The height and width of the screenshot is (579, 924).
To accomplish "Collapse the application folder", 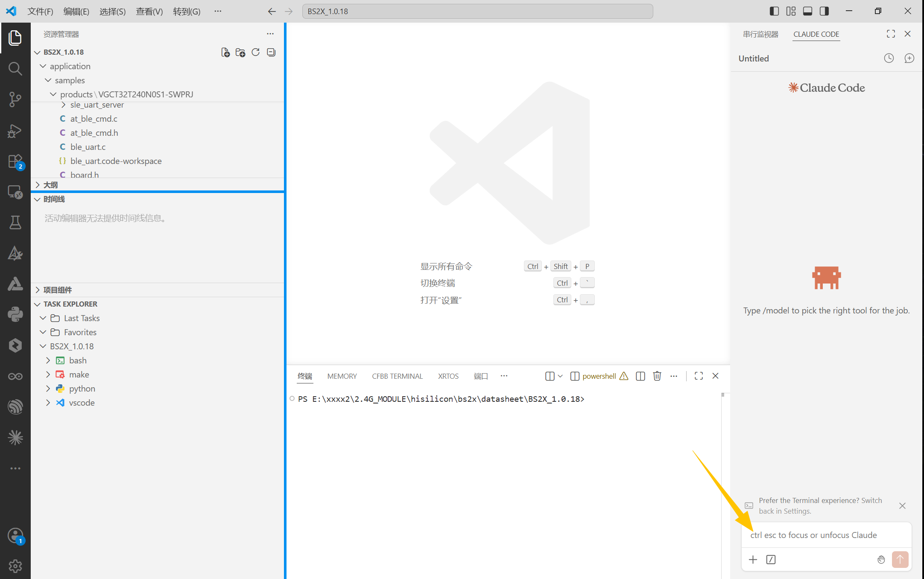I will click(43, 66).
